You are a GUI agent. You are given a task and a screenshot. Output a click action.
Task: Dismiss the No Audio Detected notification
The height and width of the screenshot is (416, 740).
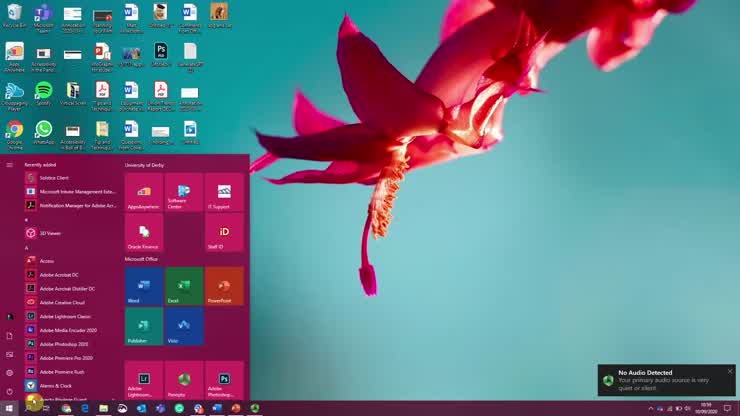pos(730,371)
